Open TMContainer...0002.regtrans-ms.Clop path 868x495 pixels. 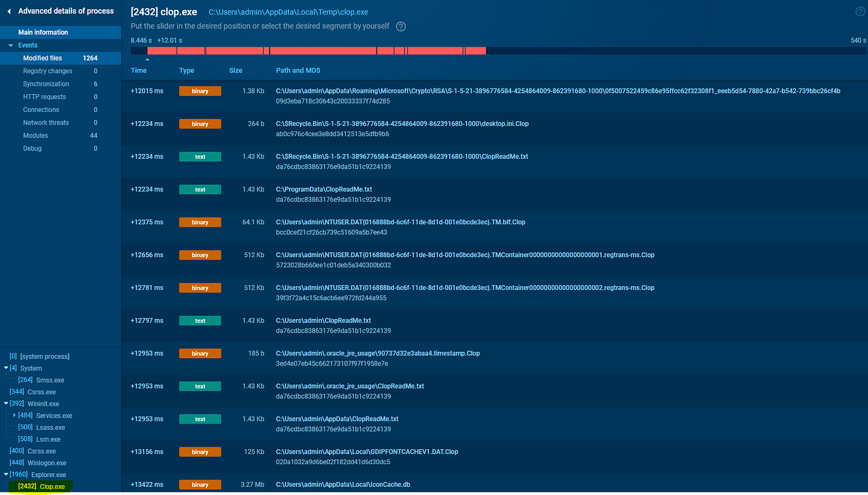pyautogui.click(x=465, y=287)
